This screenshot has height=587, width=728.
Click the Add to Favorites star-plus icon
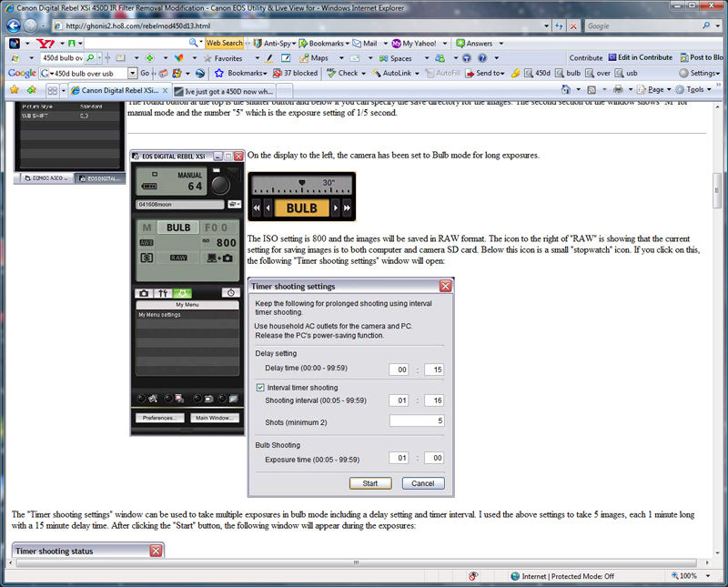32,89
